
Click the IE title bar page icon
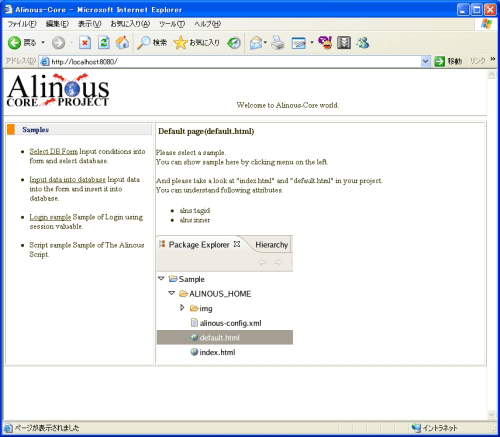point(8,9)
